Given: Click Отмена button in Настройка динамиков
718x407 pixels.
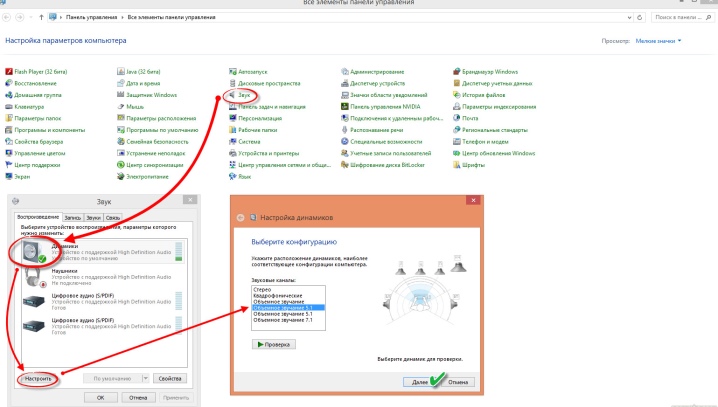Looking at the screenshot, I should pyautogui.click(x=458, y=382).
